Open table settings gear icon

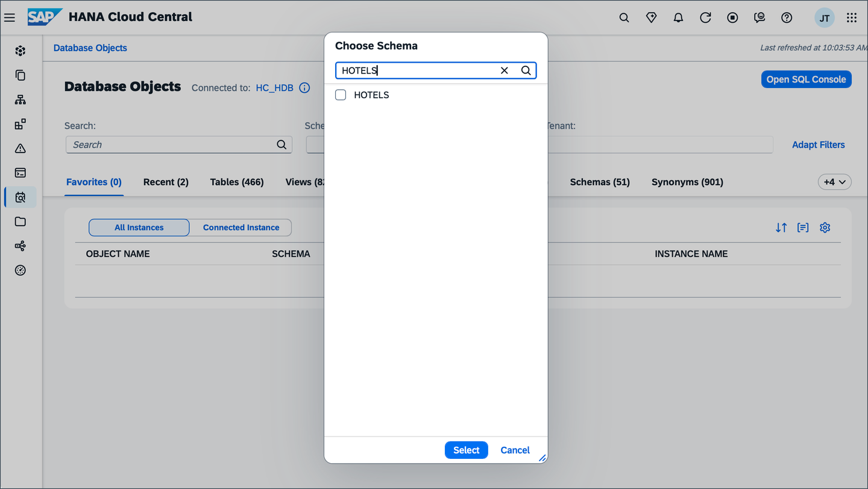[x=825, y=227]
